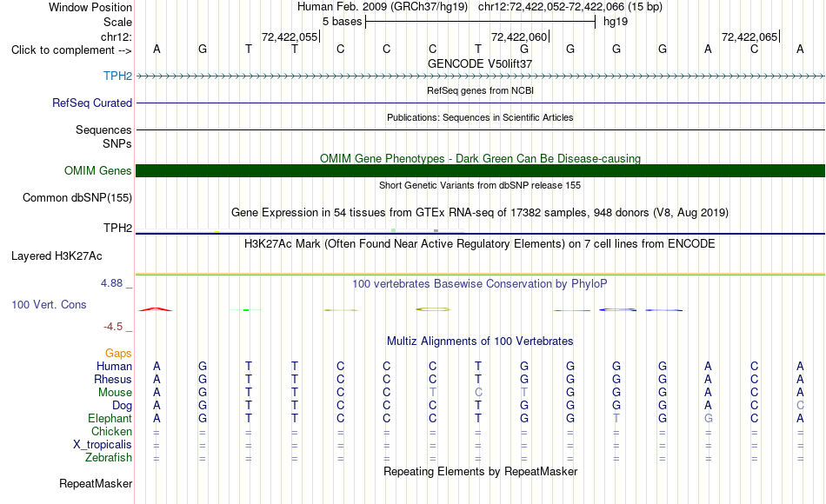The height and width of the screenshot is (504, 826).
Task: Click the Scale label
Action: click(117, 22)
